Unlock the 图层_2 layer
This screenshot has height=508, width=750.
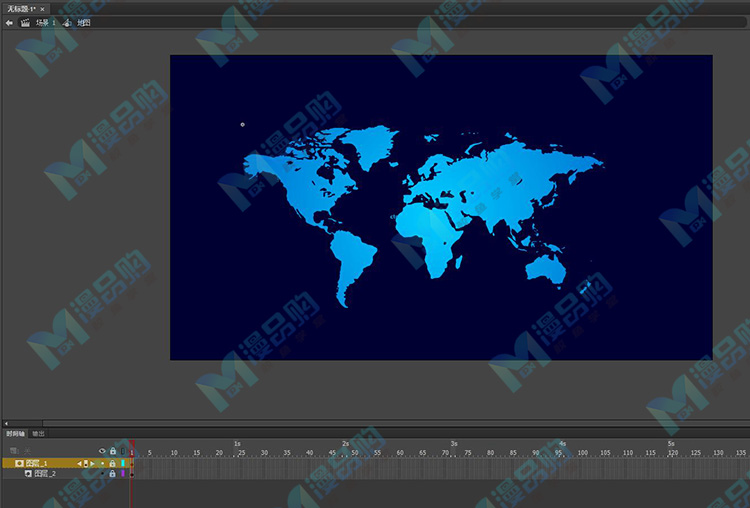pyautogui.click(x=112, y=474)
